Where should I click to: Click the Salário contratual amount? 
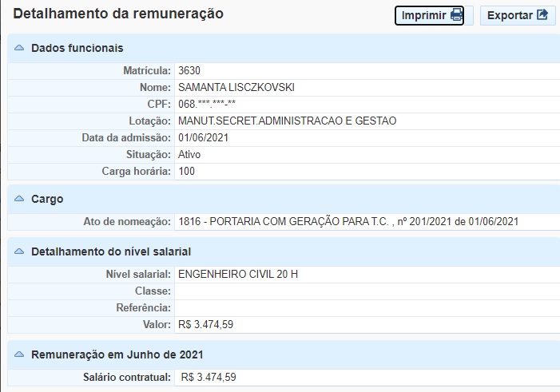209,377
